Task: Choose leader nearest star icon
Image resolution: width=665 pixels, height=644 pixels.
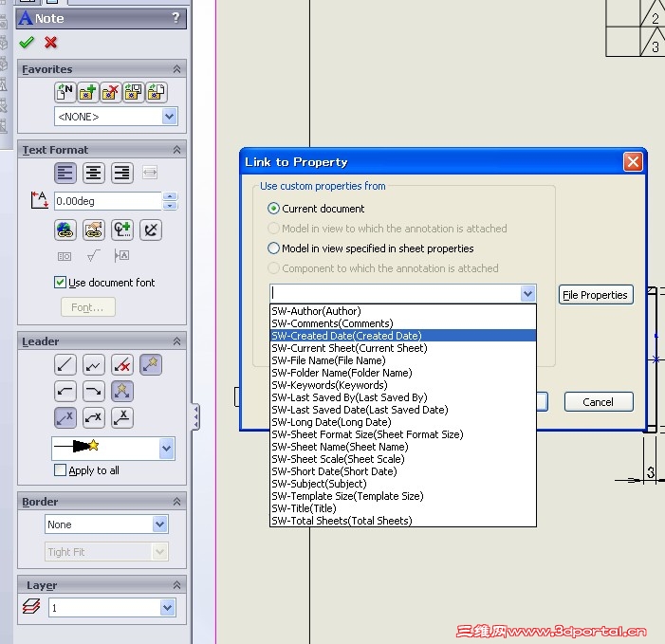Action: (122, 391)
